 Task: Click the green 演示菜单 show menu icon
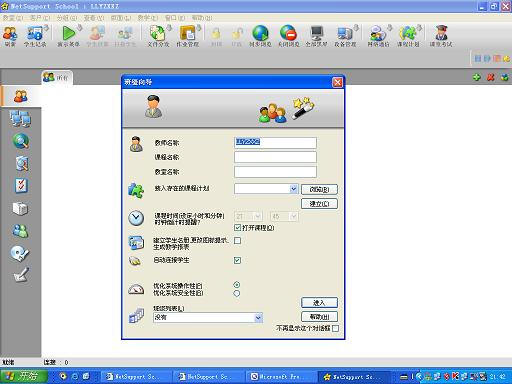[x=68, y=36]
